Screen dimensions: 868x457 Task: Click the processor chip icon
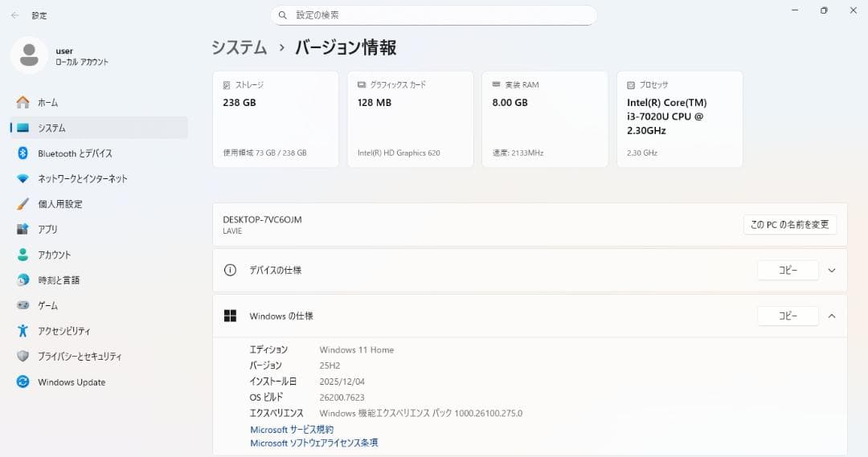(x=631, y=85)
